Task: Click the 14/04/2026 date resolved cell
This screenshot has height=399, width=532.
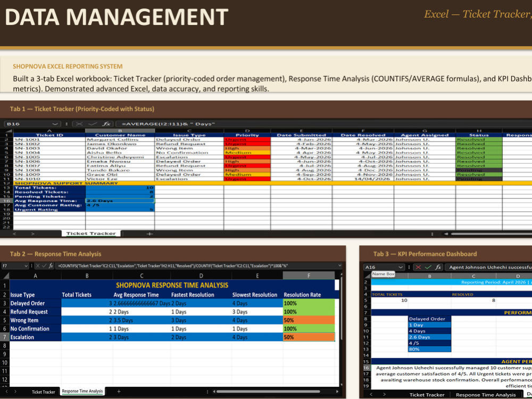Action: tap(363, 179)
